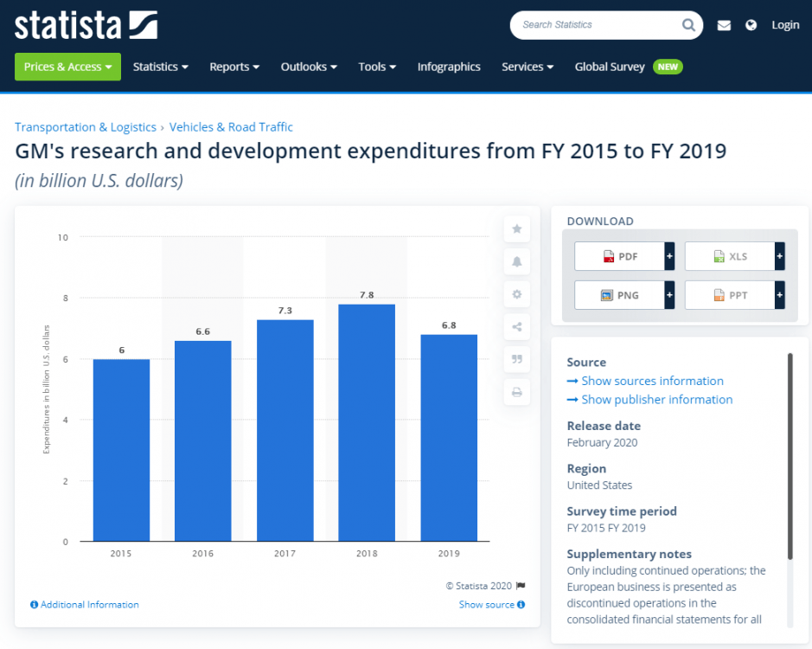
Task: Click the share icon beside chart
Action: [x=516, y=326]
